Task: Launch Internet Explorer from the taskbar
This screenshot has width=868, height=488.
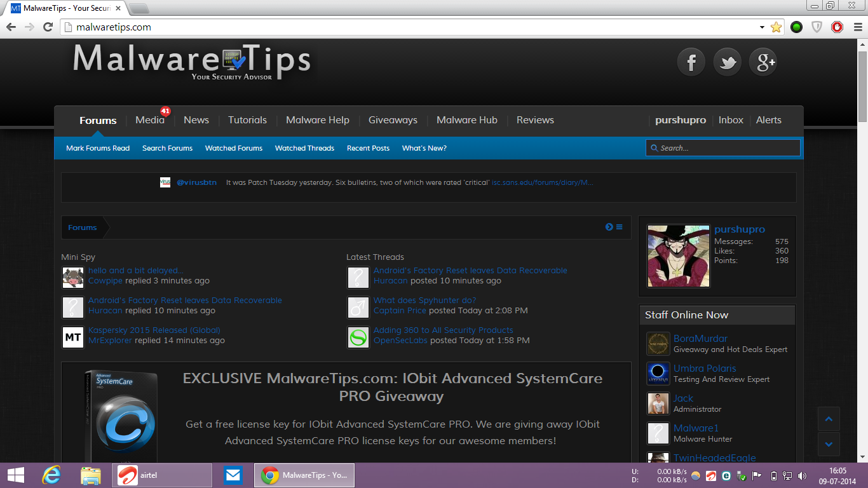Action: (x=52, y=475)
